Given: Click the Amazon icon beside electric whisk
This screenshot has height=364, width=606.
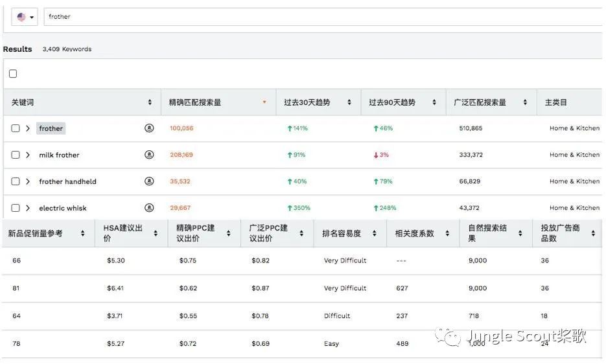Looking at the screenshot, I should click(x=149, y=208).
